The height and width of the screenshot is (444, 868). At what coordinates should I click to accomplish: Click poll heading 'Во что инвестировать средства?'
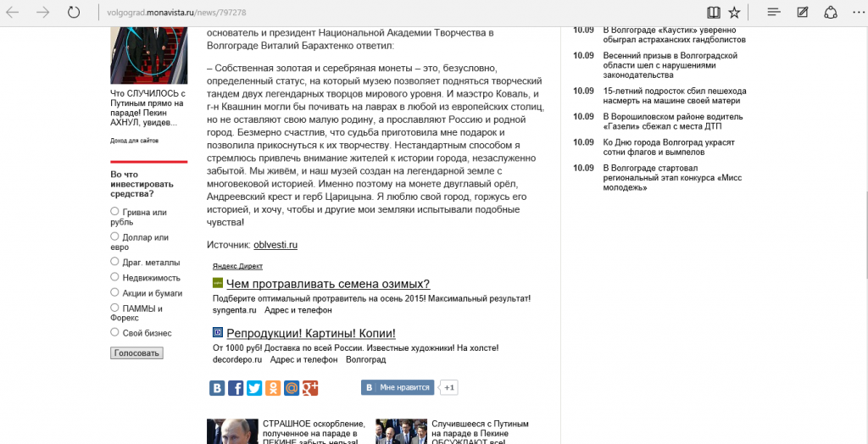point(142,184)
